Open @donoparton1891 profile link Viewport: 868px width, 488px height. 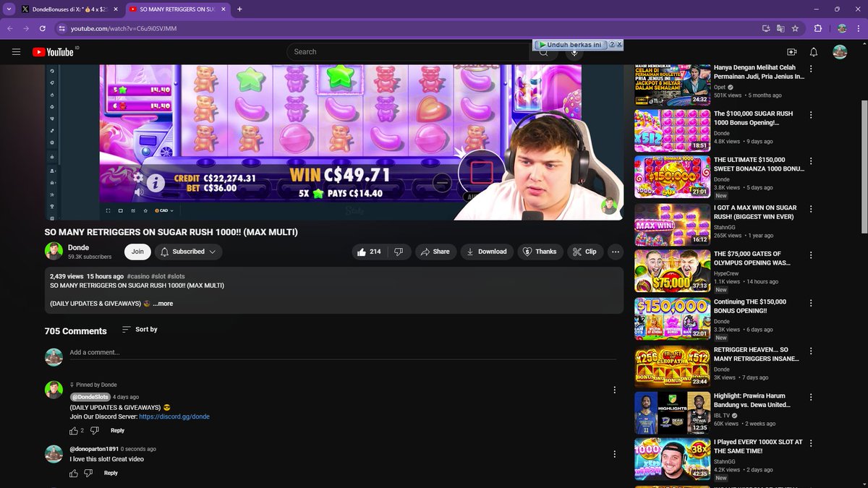(94, 449)
